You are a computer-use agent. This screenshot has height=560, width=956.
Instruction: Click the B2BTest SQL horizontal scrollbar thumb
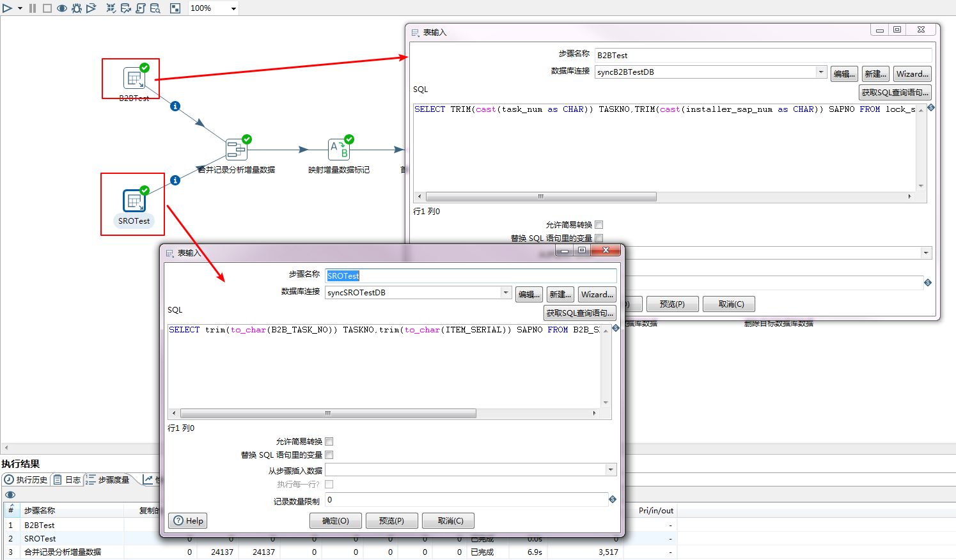pos(541,196)
